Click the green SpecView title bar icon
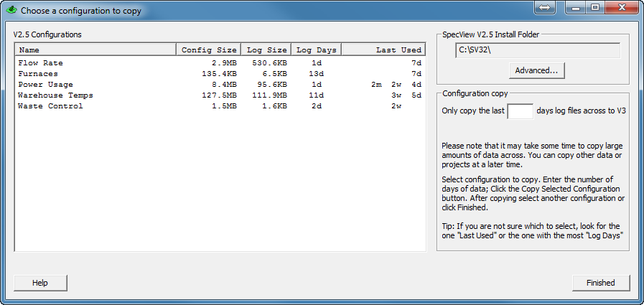 tap(11, 11)
